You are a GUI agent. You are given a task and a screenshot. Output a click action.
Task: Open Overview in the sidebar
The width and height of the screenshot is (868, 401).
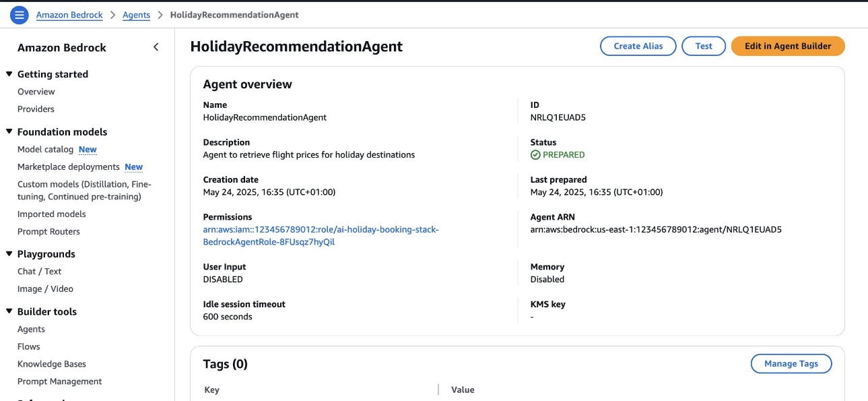36,92
